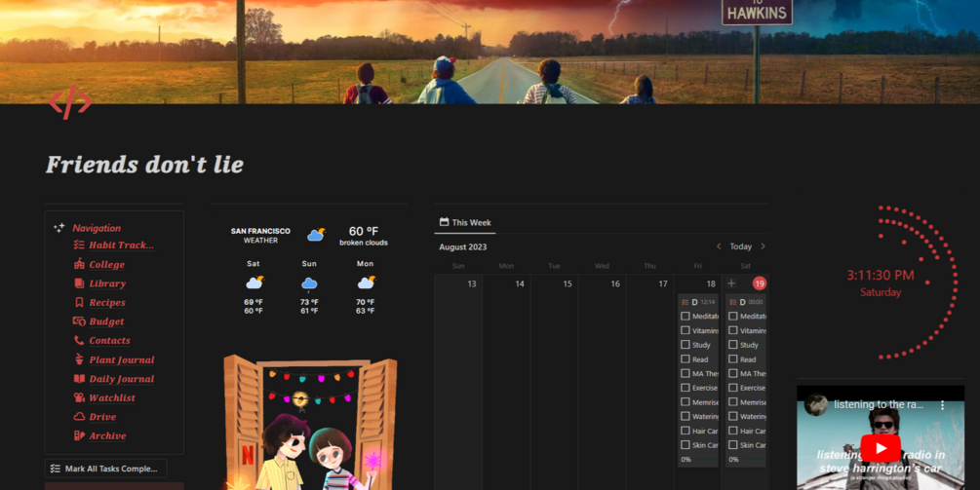Image resolution: width=980 pixels, height=490 pixels.
Task: Click the edit-note icon beside Archive
Action: (x=79, y=435)
